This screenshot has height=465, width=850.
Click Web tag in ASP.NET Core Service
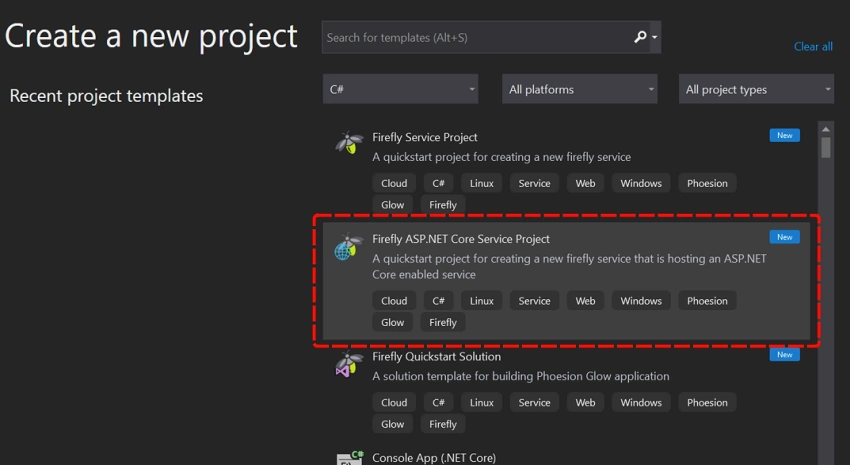tap(585, 301)
